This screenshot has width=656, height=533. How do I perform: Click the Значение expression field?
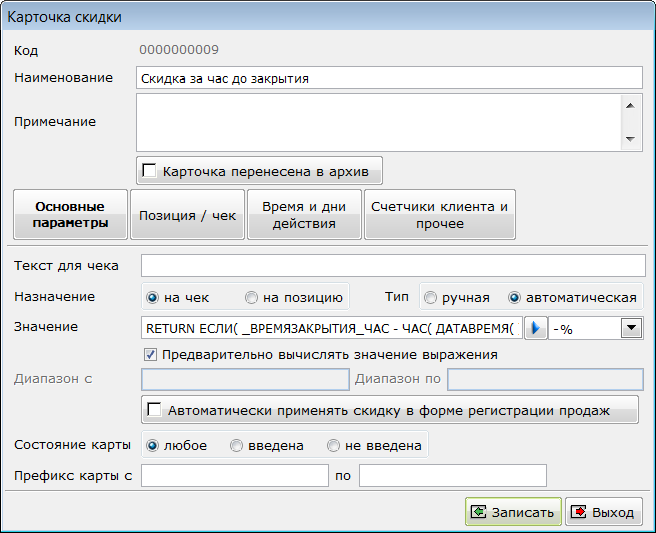click(x=332, y=328)
